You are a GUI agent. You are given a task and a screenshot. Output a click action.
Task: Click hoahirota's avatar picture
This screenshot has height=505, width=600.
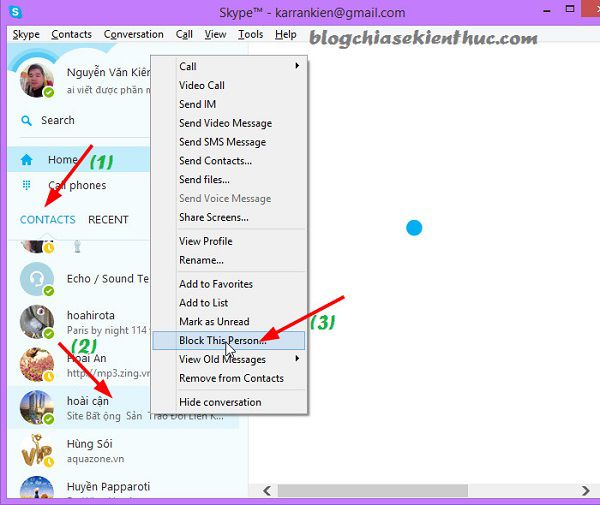tap(37, 322)
